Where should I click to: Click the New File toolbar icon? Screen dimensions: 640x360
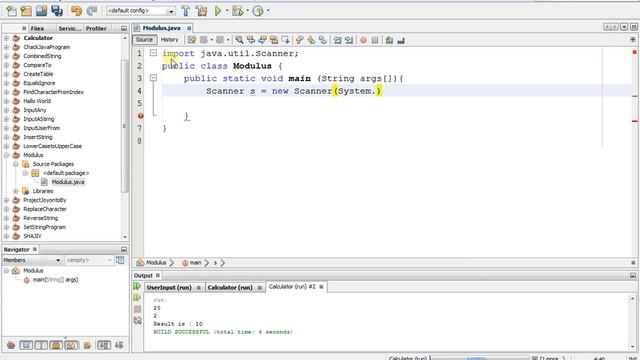click(x=11, y=11)
